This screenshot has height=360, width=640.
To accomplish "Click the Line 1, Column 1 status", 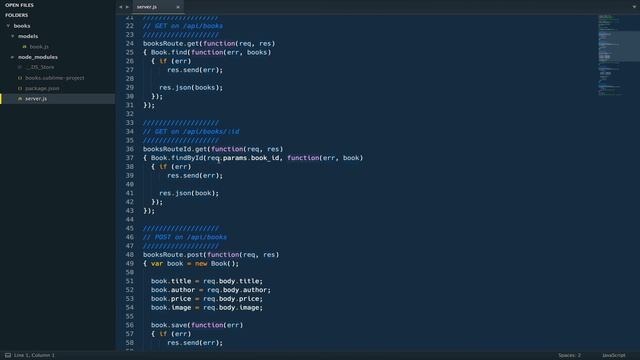I will point(34,356).
